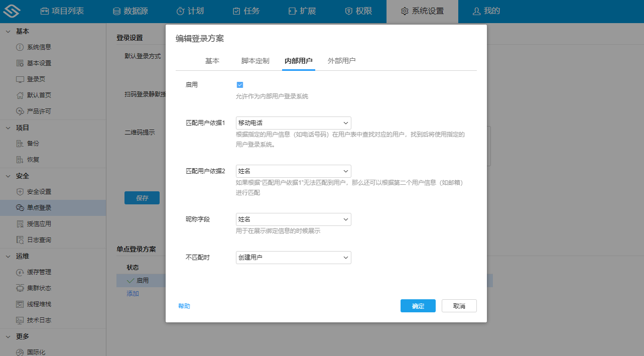Open the 不匹配时 dropdown

[x=293, y=257]
